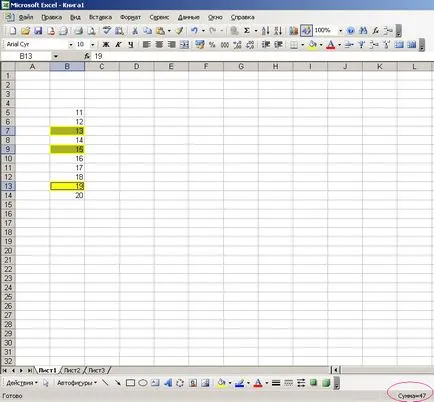434x402 pixels.
Task: Copy the selected cells
Action: [x=148, y=31]
